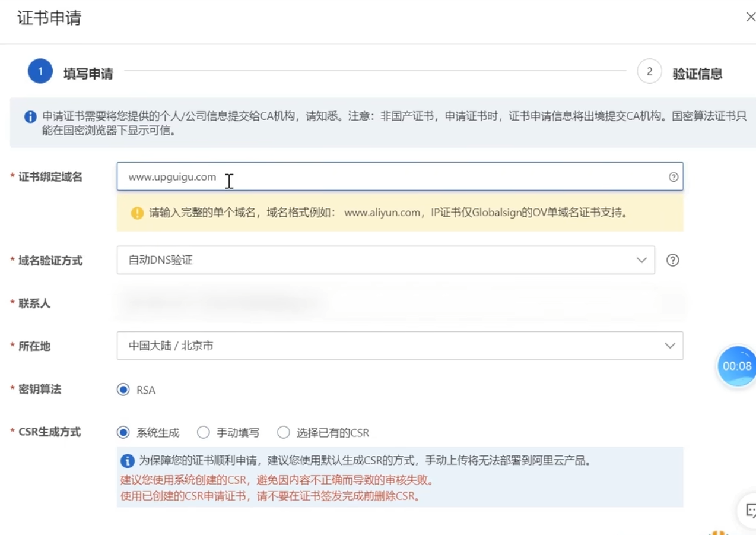Focus the www.upguigu.com domain input field
Viewport: 756px width, 535px height.
(x=392, y=177)
